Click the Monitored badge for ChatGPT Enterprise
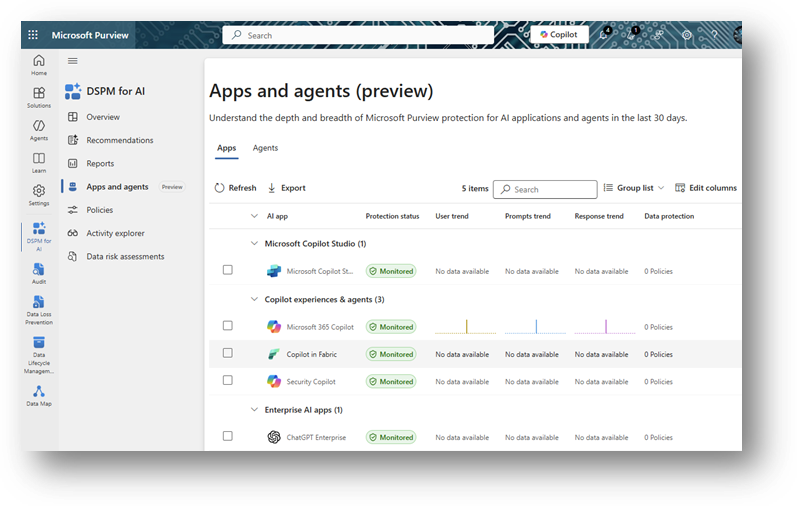797x506 pixels. 391,437
